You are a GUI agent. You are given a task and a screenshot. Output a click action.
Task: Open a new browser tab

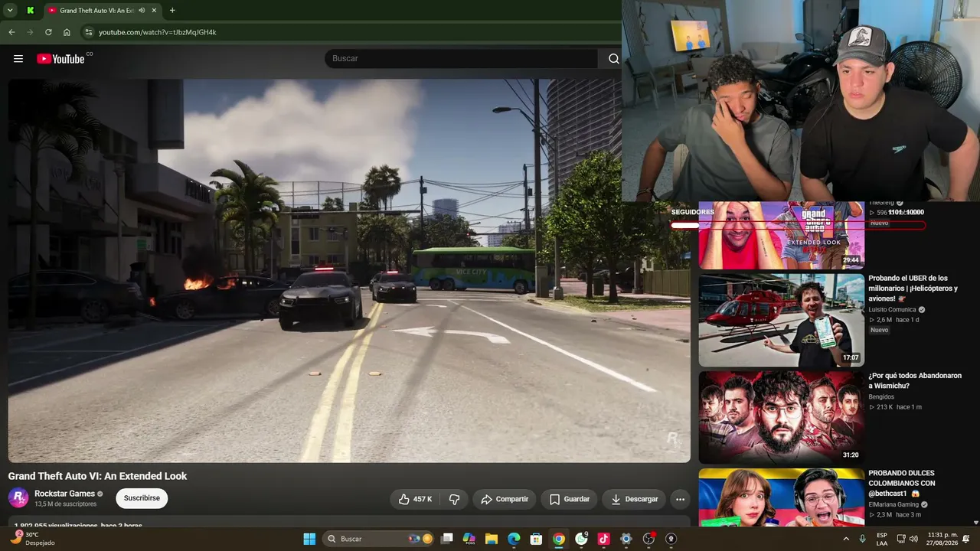[172, 11]
